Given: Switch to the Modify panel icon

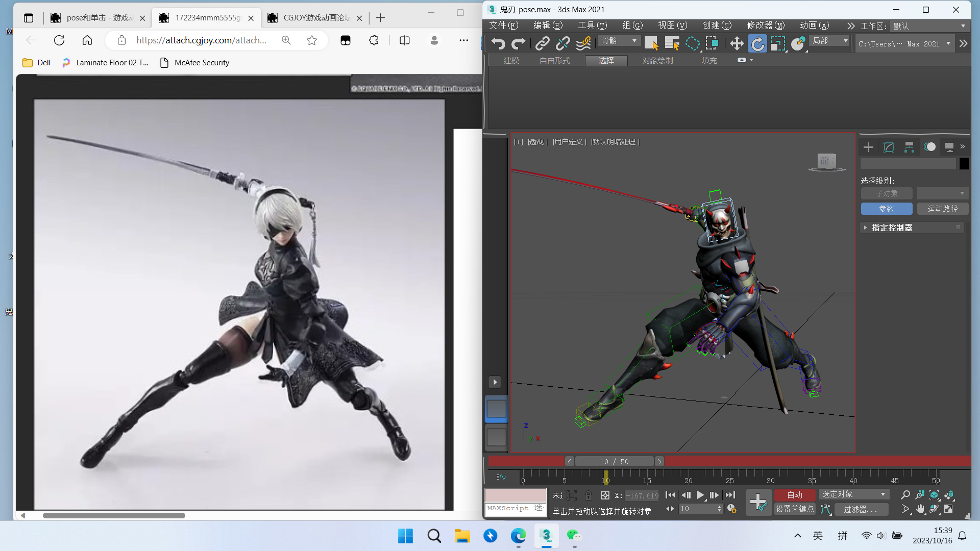Looking at the screenshot, I should (x=889, y=147).
